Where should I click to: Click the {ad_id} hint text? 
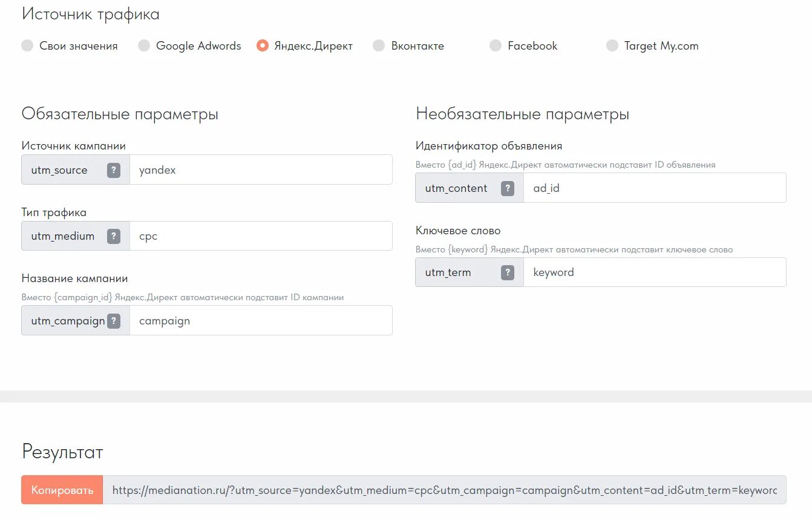566,165
